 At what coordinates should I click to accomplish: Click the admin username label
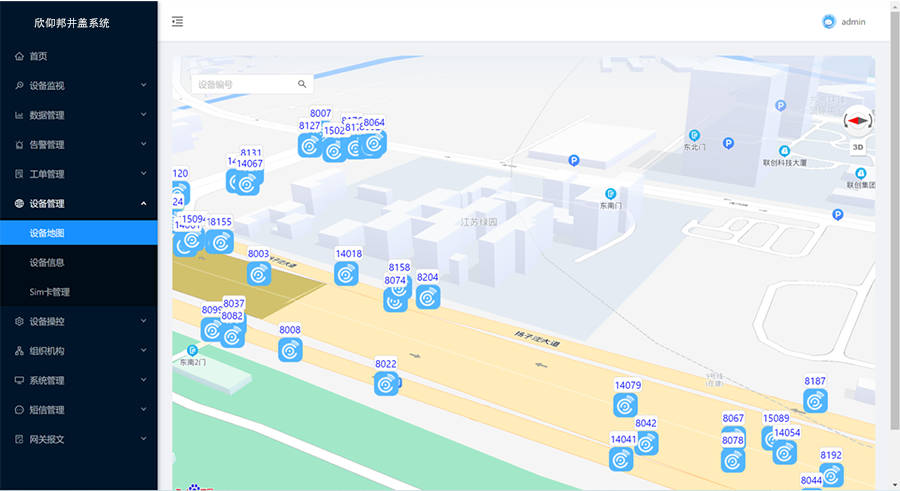(853, 21)
